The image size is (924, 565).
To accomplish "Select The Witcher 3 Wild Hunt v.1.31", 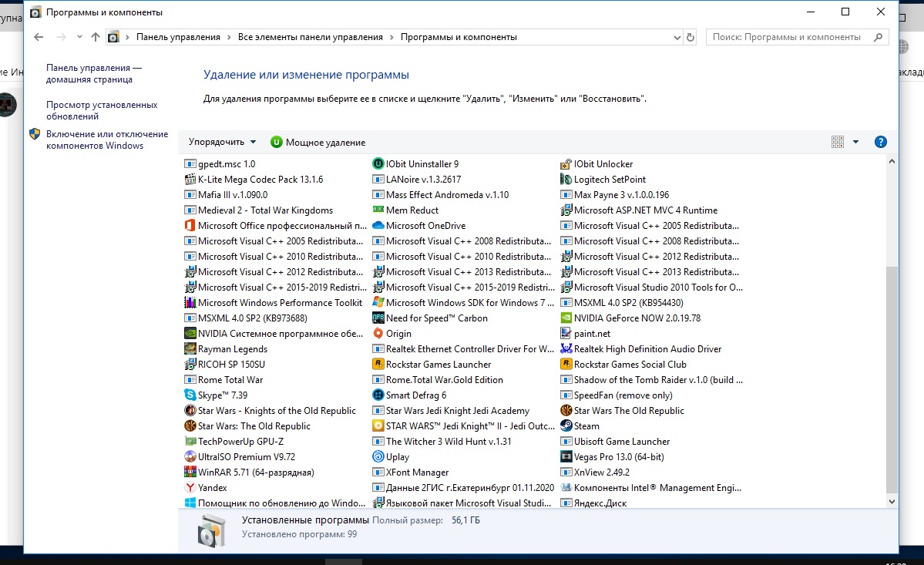I will pos(442,441).
